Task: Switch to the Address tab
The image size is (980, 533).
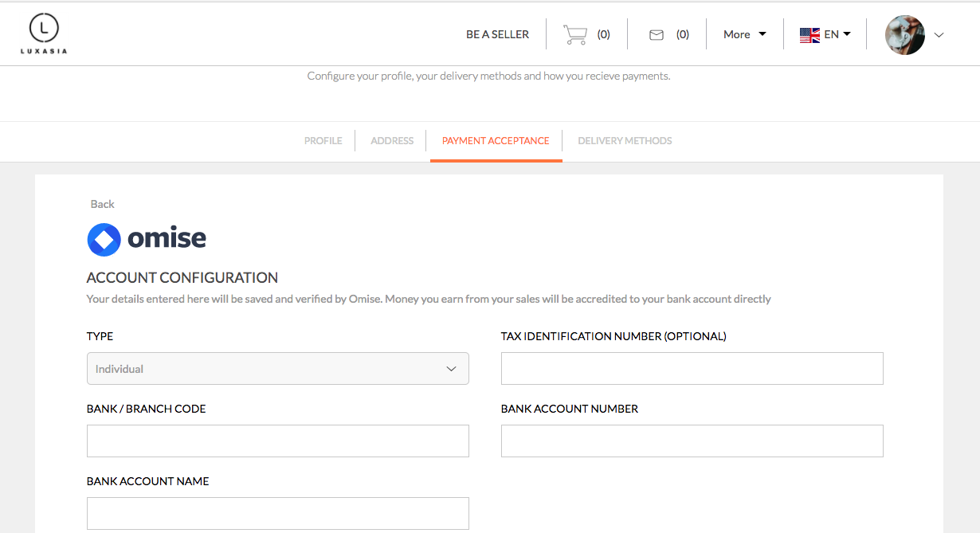Action: tap(392, 141)
